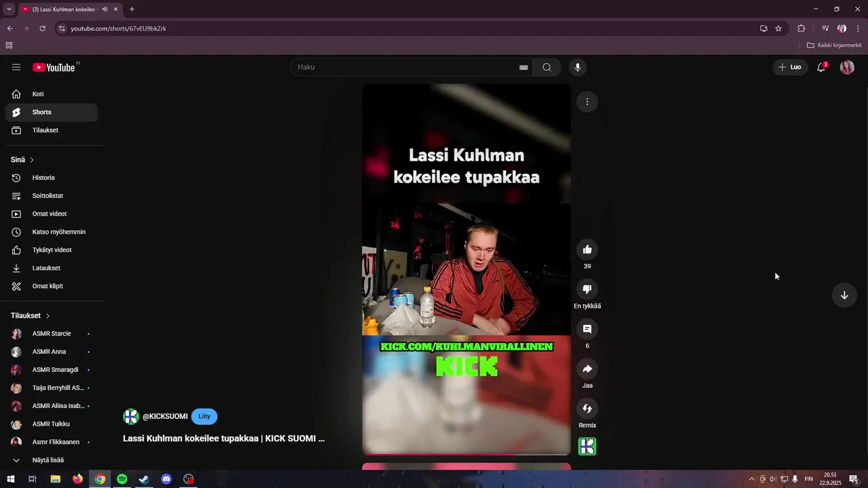Bookmark this page with the star
This screenshot has height=488, width=868.
click(778, 28)
